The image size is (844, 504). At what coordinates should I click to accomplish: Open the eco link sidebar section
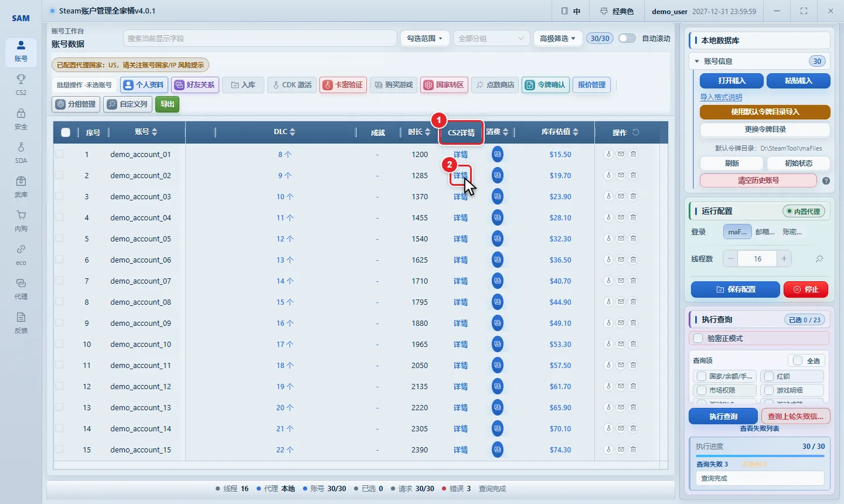[21, 254]
